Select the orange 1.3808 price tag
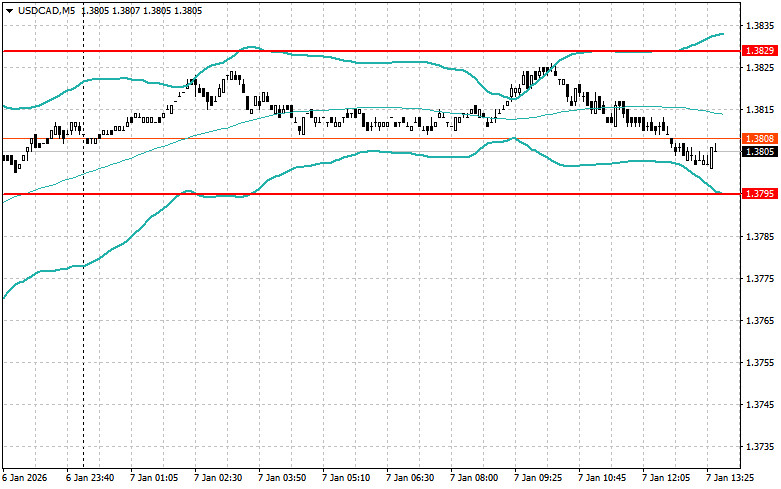Viewport: 781px width, 489px height. click(760, 137)
